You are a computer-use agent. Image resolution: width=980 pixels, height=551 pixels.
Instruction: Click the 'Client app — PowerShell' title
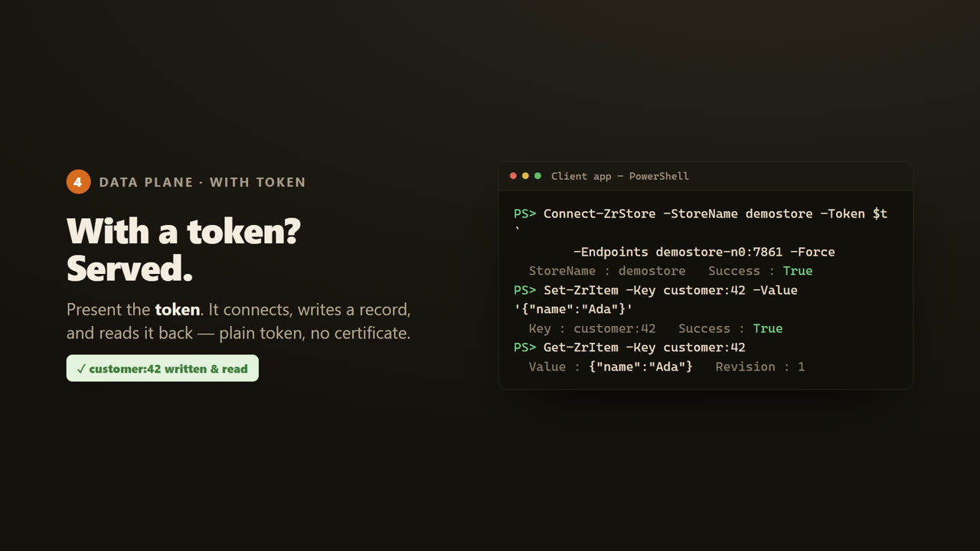coord(620,176)
